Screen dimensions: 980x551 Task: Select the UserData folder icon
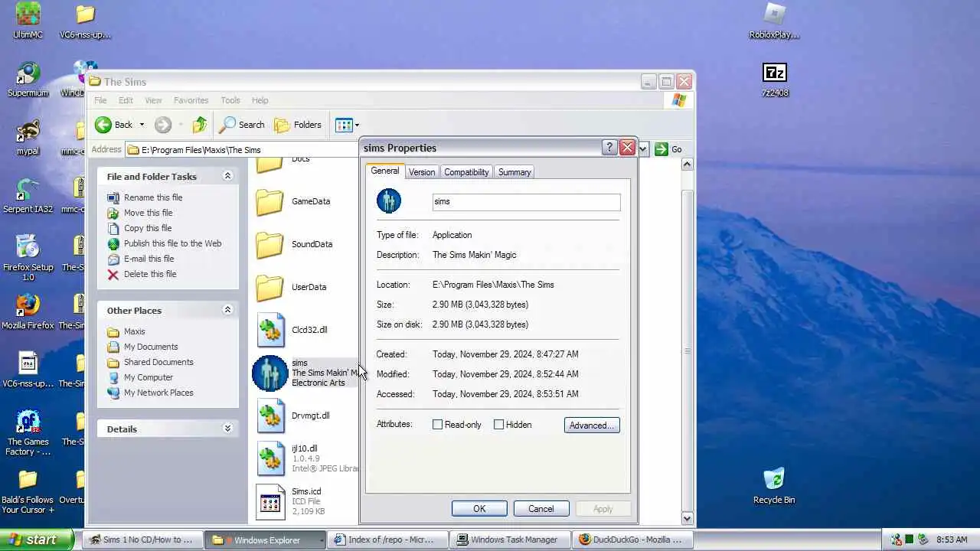tap(269, 288)
